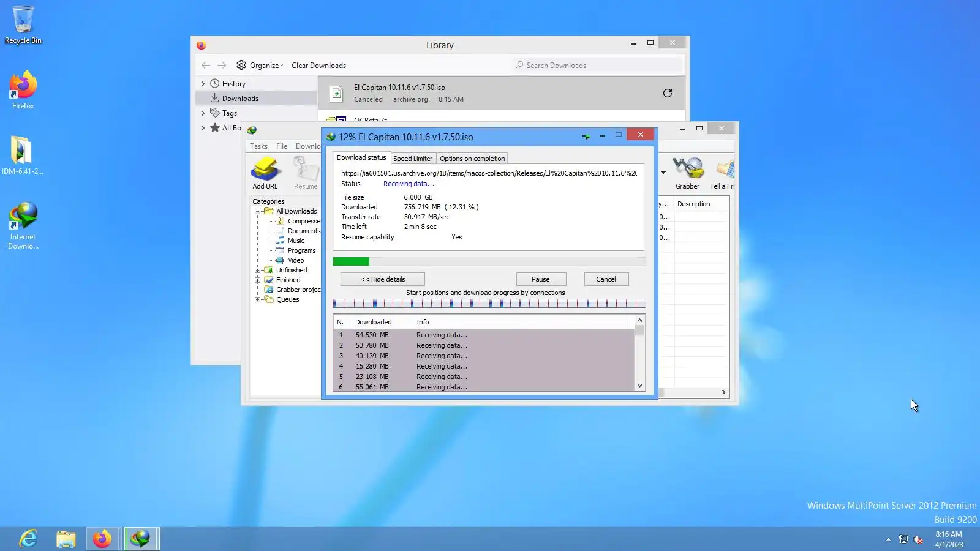Cancel the El Capitan download
The width and height of the screenshot is (980, 551).
tap(606, 279)
